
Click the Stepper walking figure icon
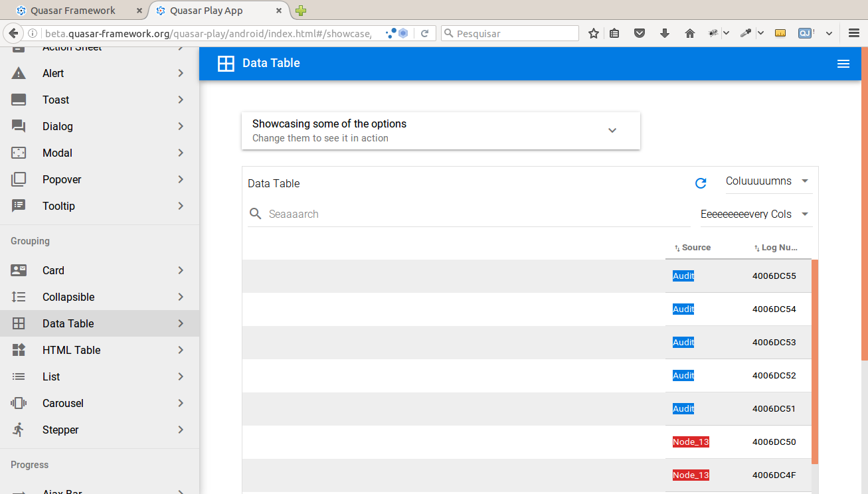(x=19, y=430)
